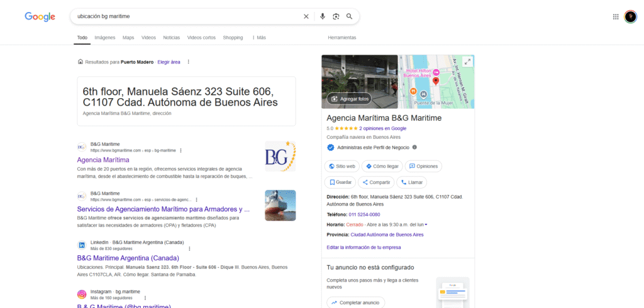Screen dimensions: 644x308
Task: Expand the map to full view
Action: point(467,62)
